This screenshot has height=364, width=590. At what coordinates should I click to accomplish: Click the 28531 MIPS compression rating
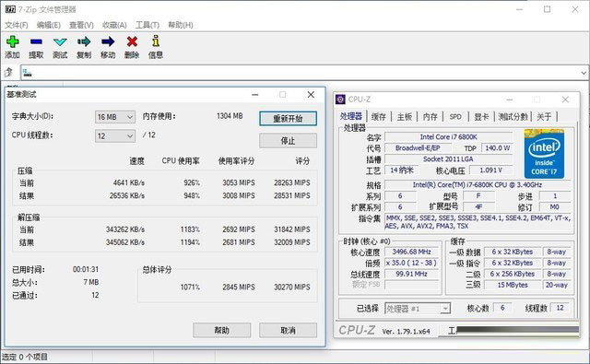292,195
